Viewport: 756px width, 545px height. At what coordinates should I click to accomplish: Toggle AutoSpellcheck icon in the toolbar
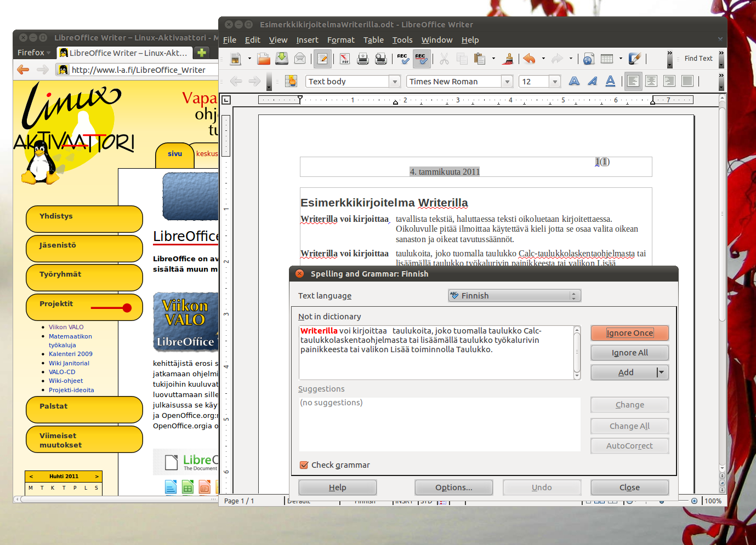[420, 59]
